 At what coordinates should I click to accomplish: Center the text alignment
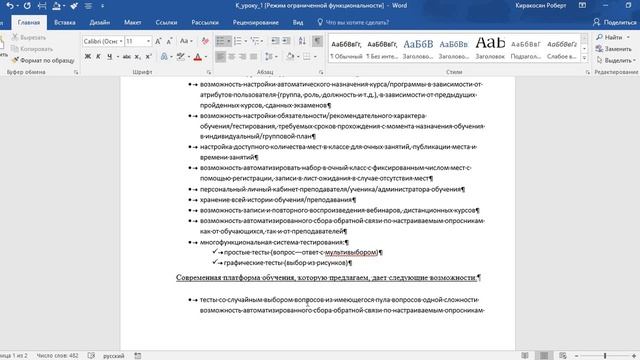point(231,56)
